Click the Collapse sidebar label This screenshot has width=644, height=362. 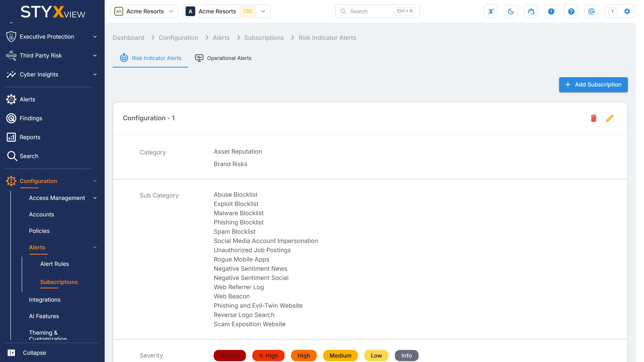coord(34,353)
